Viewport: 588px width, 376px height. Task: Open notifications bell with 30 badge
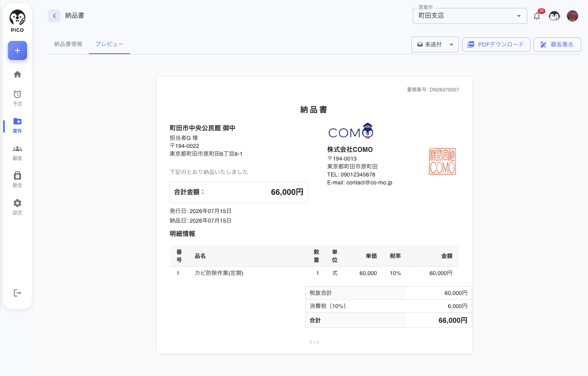537,16
